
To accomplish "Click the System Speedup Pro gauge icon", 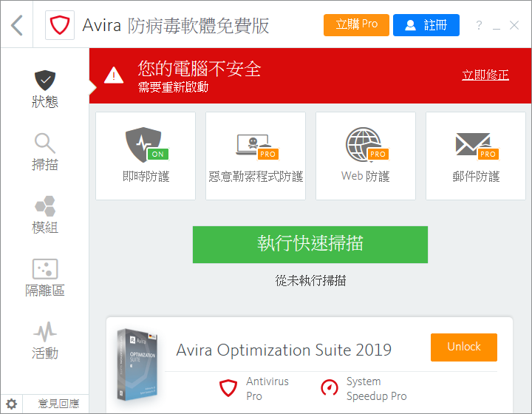I will coord(329,387).
